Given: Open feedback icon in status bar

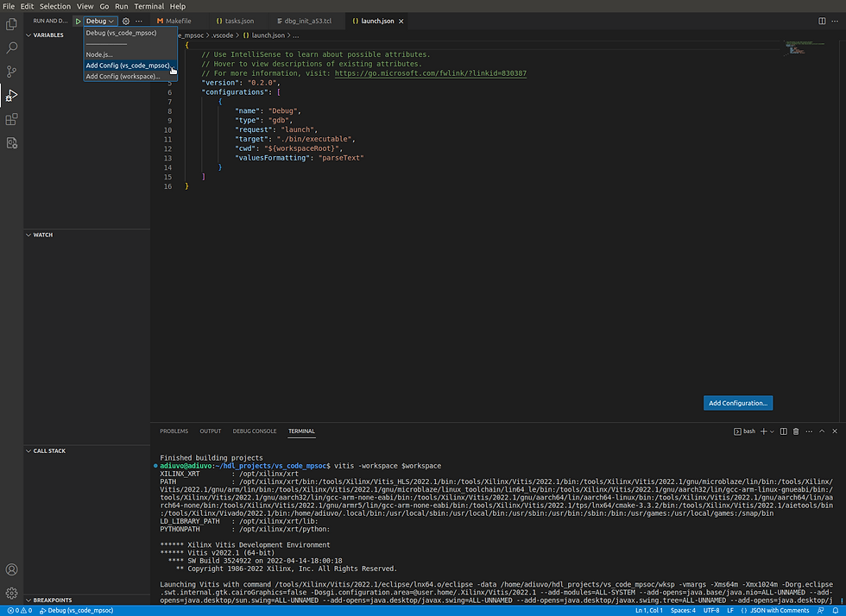Looking at the screenshot, I should (x=821, y=611).
